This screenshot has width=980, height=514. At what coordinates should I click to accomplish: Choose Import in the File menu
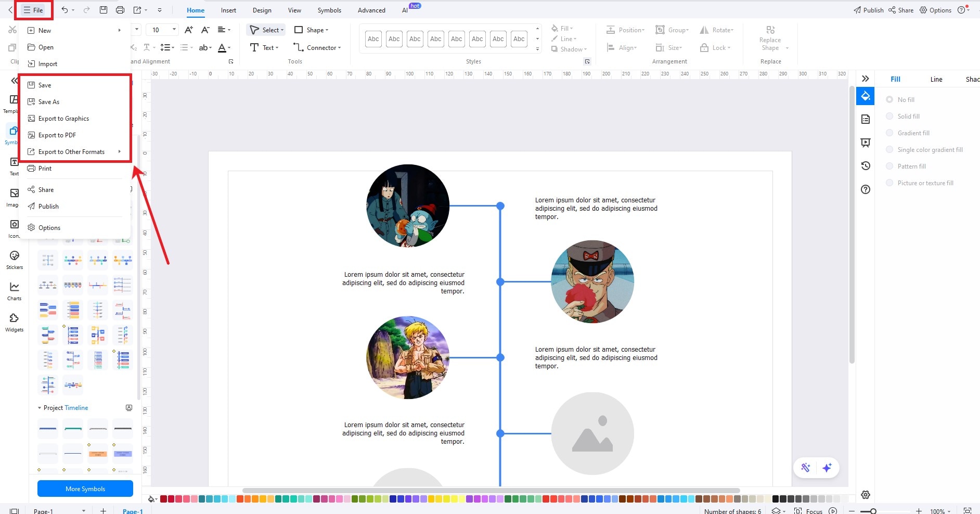pos(75,64)
